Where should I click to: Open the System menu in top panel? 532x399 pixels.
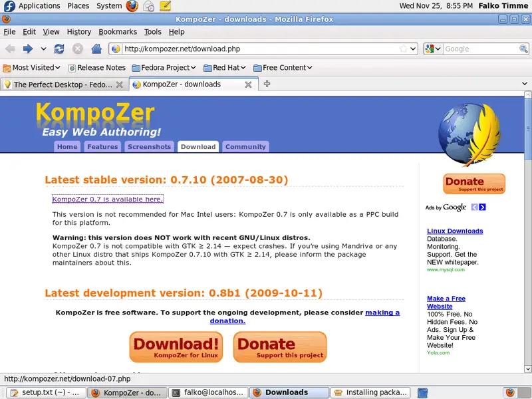pyautogui.click(x=109, y=6)
